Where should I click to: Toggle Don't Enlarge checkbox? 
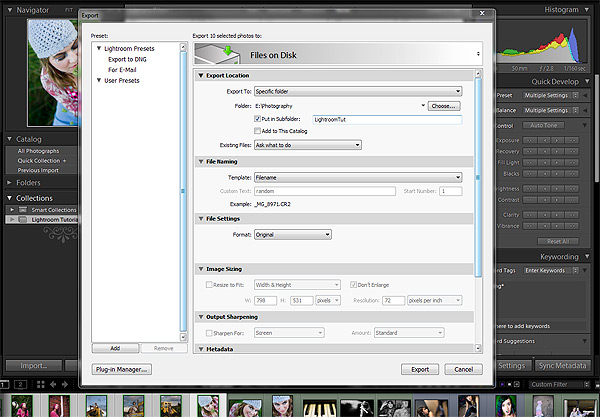(x=354, y=285)
